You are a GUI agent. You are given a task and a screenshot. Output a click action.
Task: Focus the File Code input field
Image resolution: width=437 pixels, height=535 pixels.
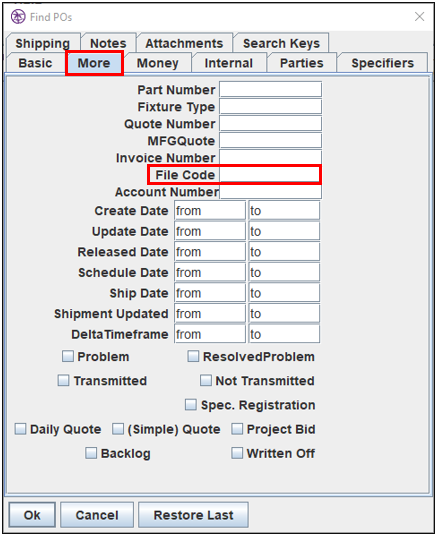(x=270, y=175)
